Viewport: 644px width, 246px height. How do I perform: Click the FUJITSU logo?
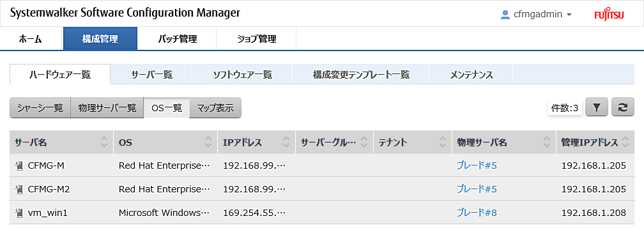(609, 14)
